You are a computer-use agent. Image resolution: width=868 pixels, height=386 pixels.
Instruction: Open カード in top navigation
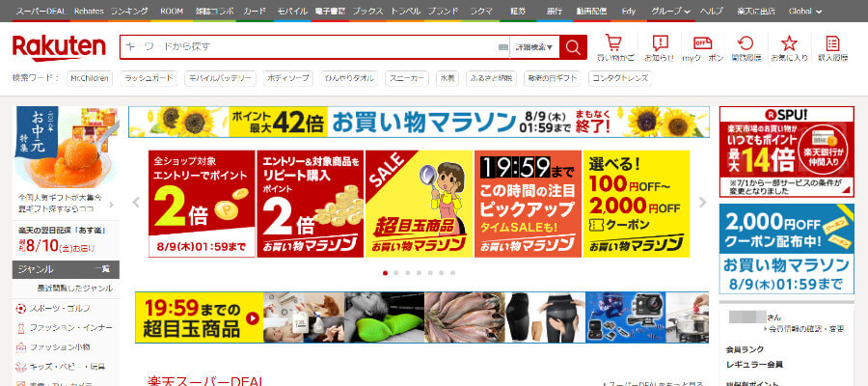(x=255, y=11)
